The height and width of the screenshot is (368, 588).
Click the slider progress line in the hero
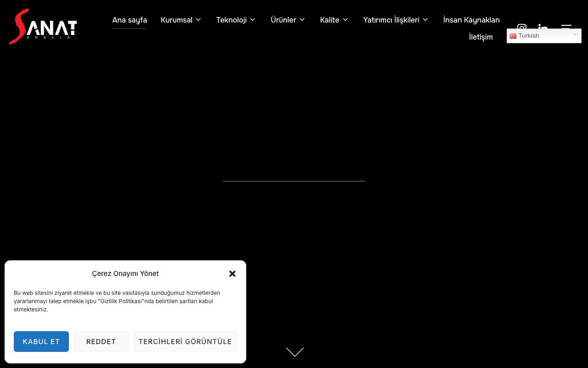(x=294, y=181)
